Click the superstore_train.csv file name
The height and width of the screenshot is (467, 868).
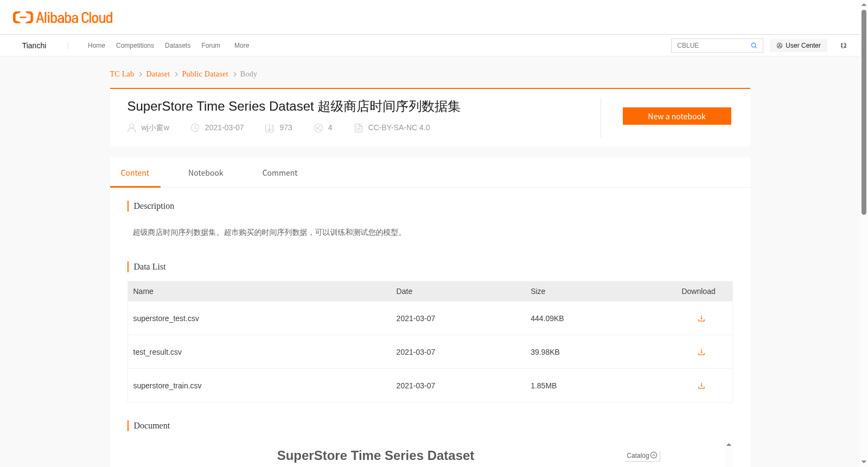[x=167, y=386]
